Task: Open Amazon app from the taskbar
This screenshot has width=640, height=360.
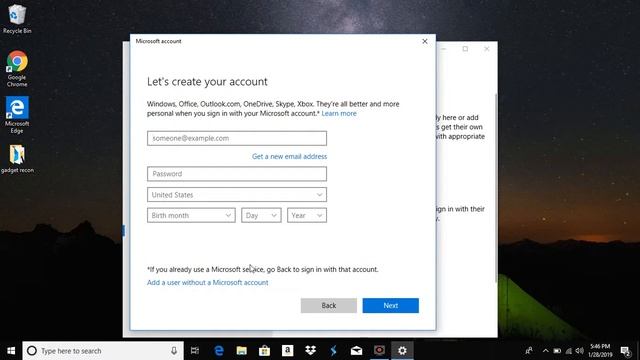Action: click(x=287, y=351)
